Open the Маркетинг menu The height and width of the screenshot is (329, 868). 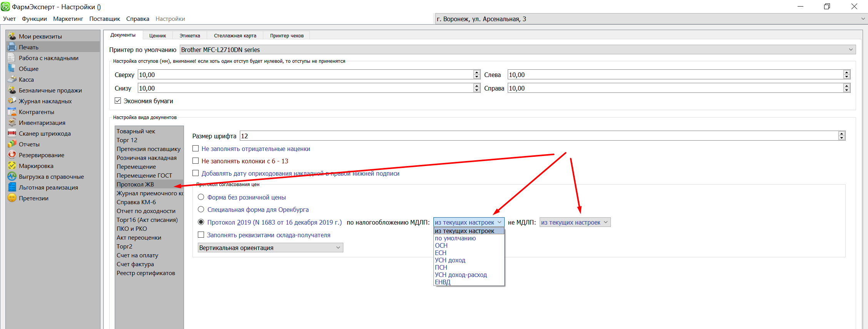coord(68,19)
